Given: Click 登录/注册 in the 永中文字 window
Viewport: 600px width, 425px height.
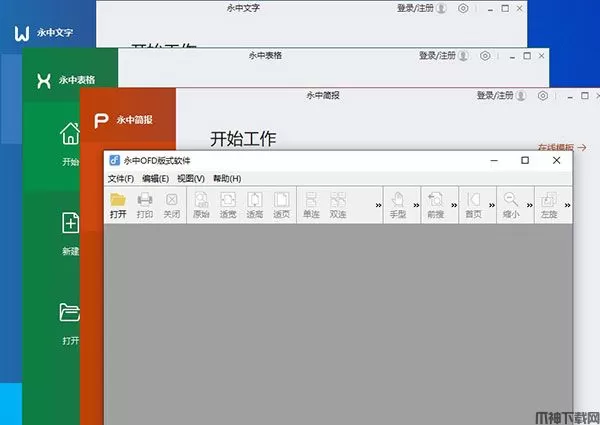Looking at the screenshot, I should 415,8.
